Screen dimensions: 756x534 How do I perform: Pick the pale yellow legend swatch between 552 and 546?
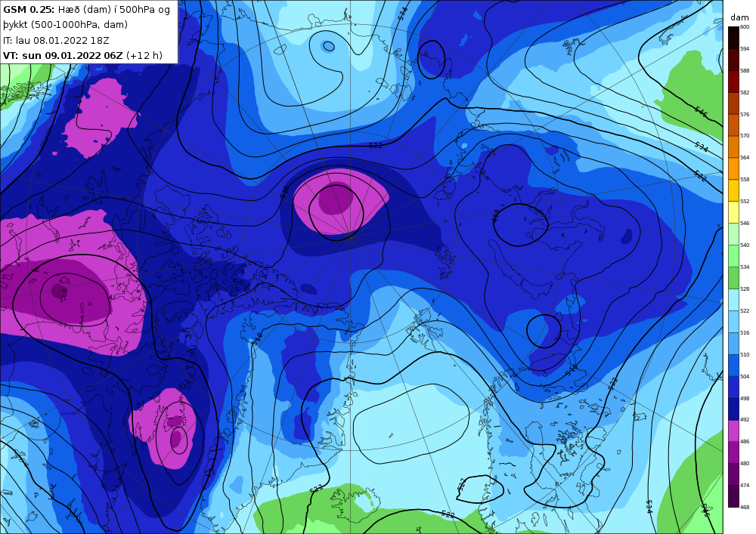[x=733, y=212]
